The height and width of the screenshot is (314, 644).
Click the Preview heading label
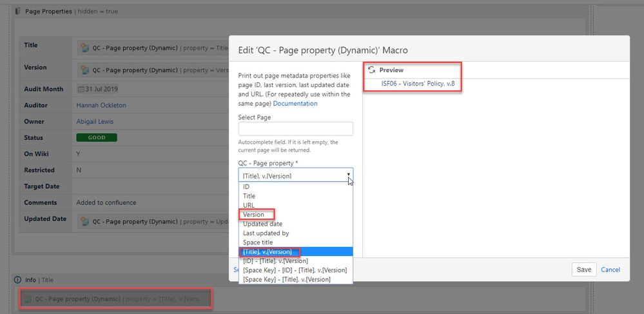391,70
